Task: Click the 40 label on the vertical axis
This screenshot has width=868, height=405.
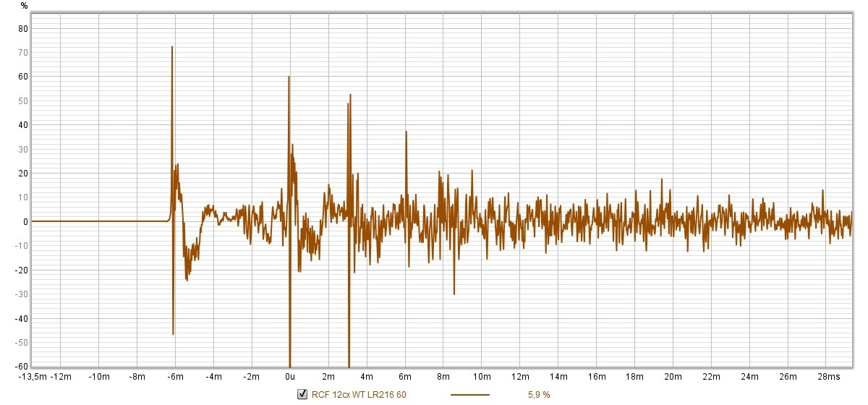Action: click(x=23, y=124)
